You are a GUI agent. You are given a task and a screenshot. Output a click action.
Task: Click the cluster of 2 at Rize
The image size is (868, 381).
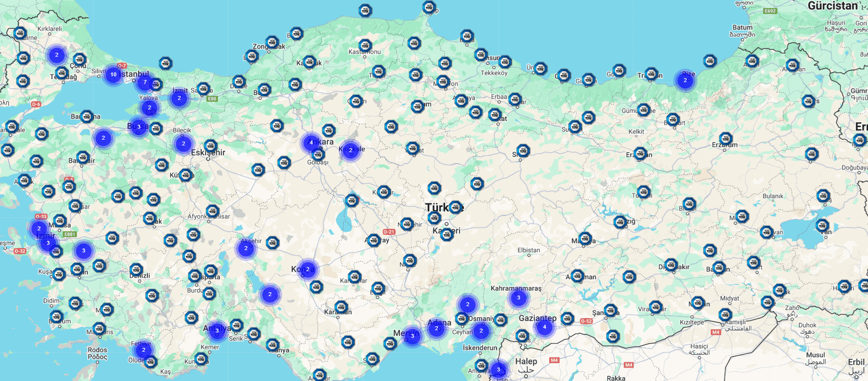click(x=685, y=80)
